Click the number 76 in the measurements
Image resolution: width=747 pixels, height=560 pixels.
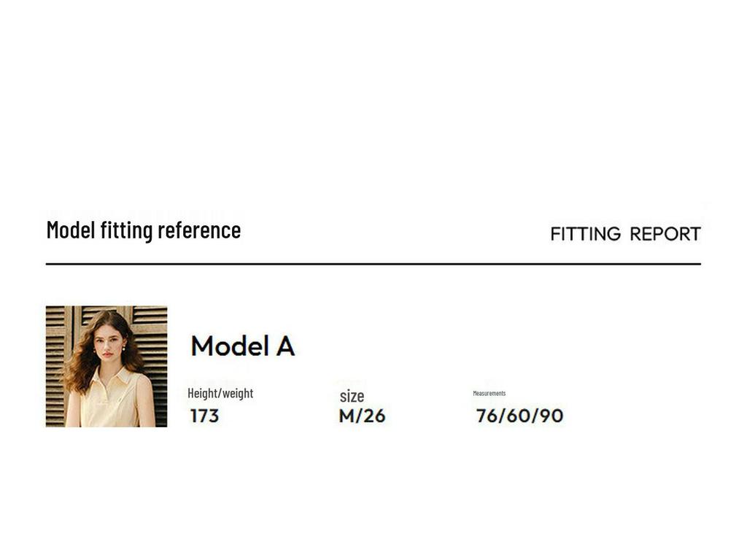tap(487, 416)
